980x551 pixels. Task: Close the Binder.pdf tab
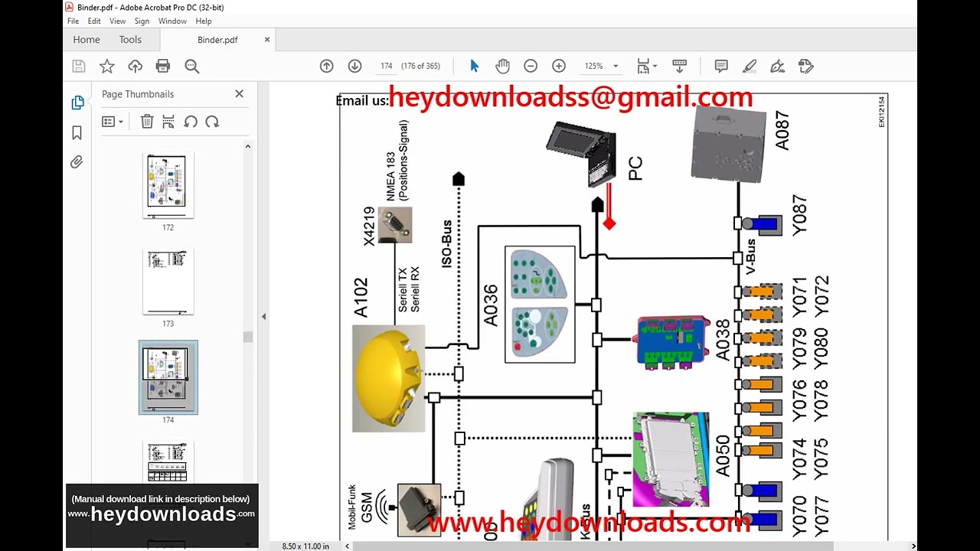click(267, 40)
